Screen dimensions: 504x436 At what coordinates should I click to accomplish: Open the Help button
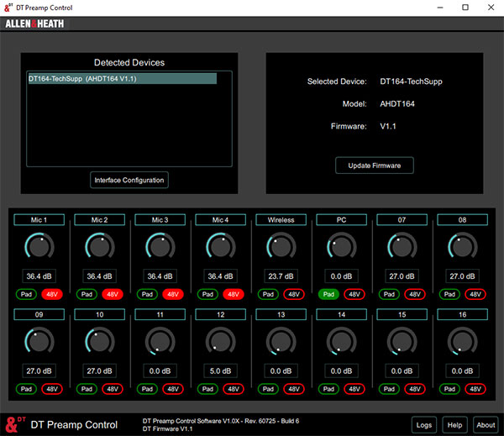pyautogui.click(x=454, y=425)
